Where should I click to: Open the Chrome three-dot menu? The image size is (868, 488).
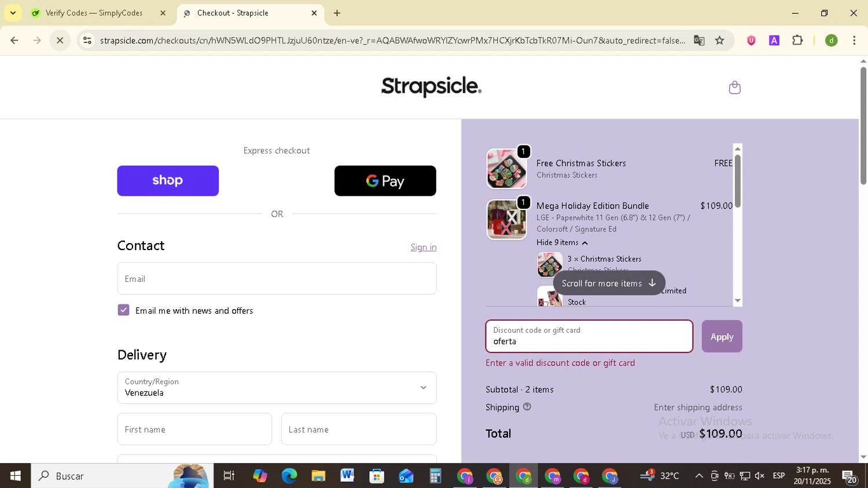click(x=854, y=41)
